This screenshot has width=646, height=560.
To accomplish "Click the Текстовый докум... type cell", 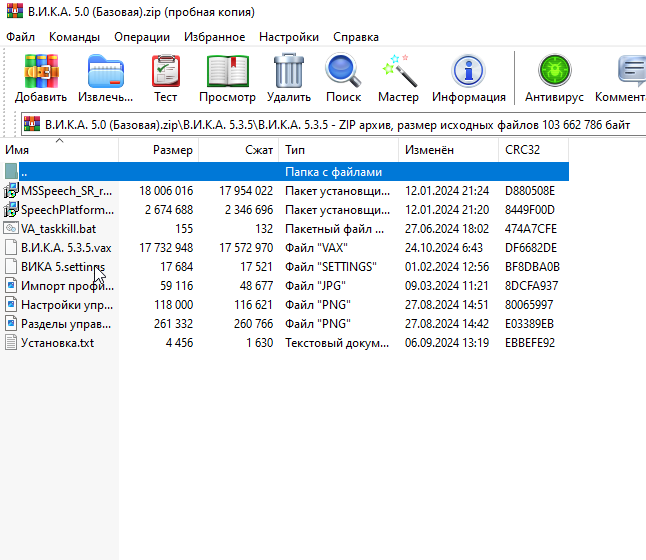I will click(x=337, y=342).
